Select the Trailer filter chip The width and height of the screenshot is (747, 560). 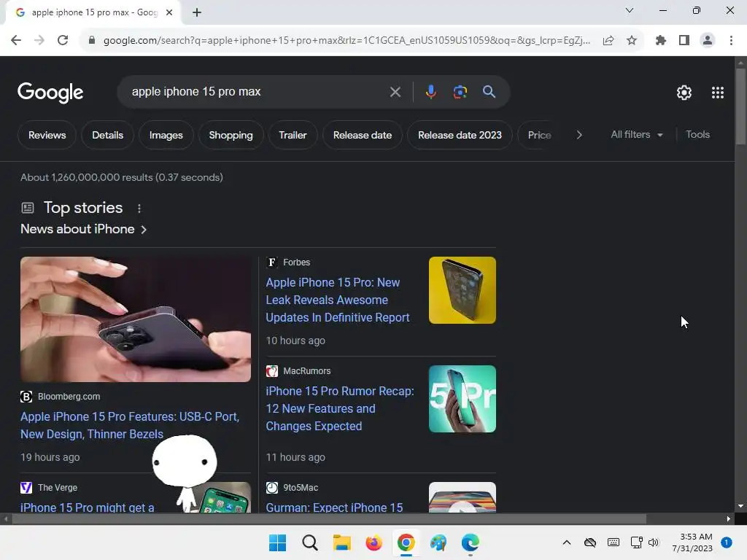[293, 135]
